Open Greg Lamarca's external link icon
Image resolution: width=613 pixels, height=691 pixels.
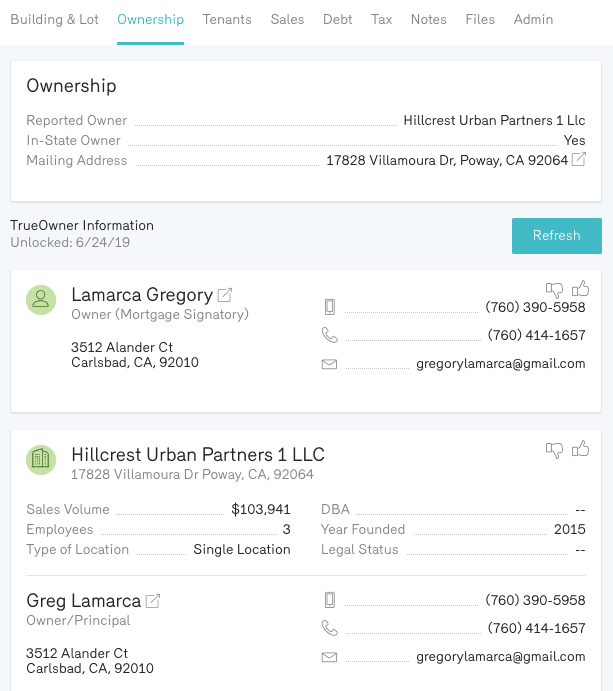click(x=153, y=601)
